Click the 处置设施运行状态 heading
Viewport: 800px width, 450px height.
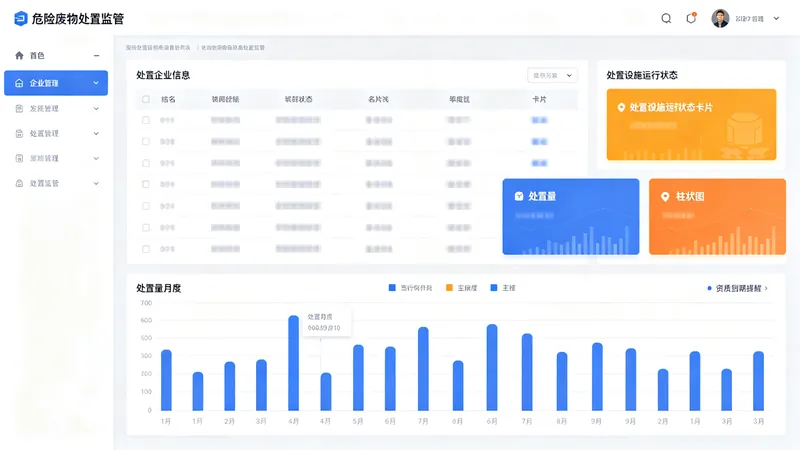click(642, 75)
